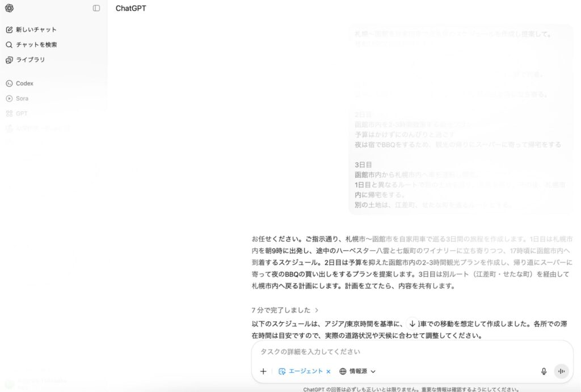Expand the 情報源 sources dropdown
The width and height of the screenshot is (581, 392).
[358, 371]
